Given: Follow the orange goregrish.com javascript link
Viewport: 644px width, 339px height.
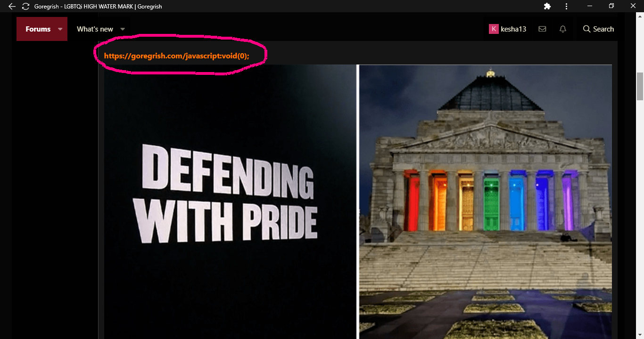Looking at the screenshot, I should [x=176, y=56].
